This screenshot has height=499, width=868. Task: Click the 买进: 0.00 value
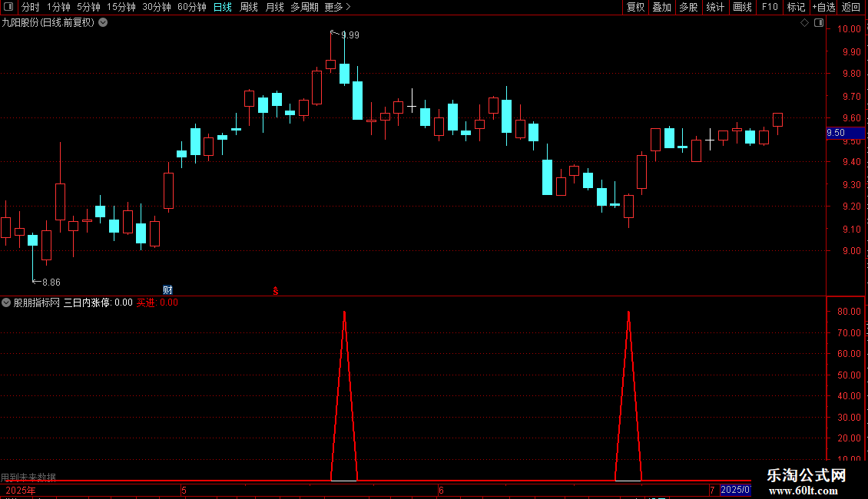tap(157, 302)
